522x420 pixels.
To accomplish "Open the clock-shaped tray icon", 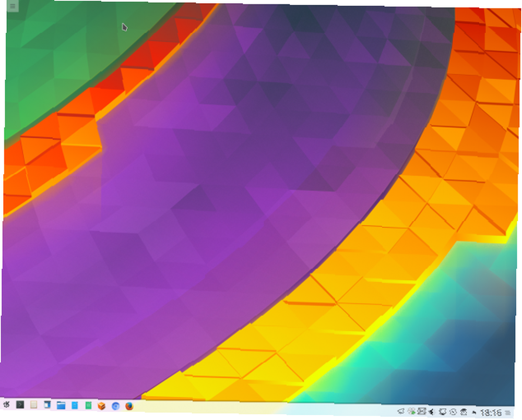I will click(453, 412).
